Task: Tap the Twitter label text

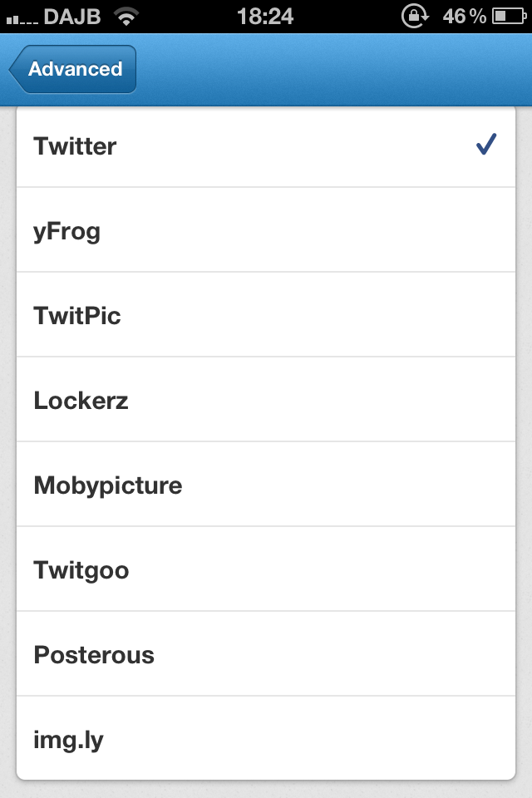Action: click(x=75, y=146)
